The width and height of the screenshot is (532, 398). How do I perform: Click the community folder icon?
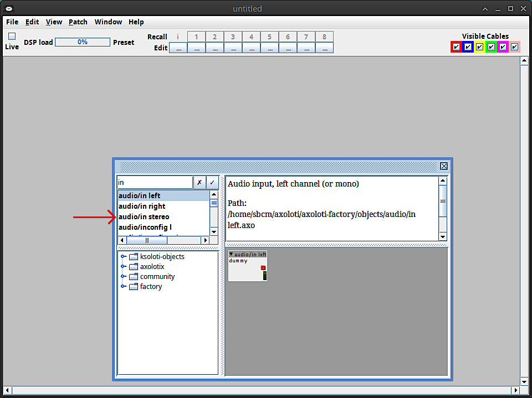pos(134,277)
